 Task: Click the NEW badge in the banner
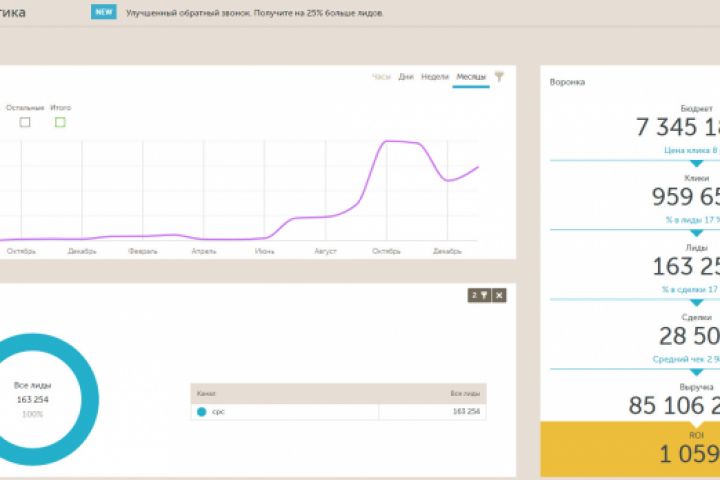click(x=102, y=14)
